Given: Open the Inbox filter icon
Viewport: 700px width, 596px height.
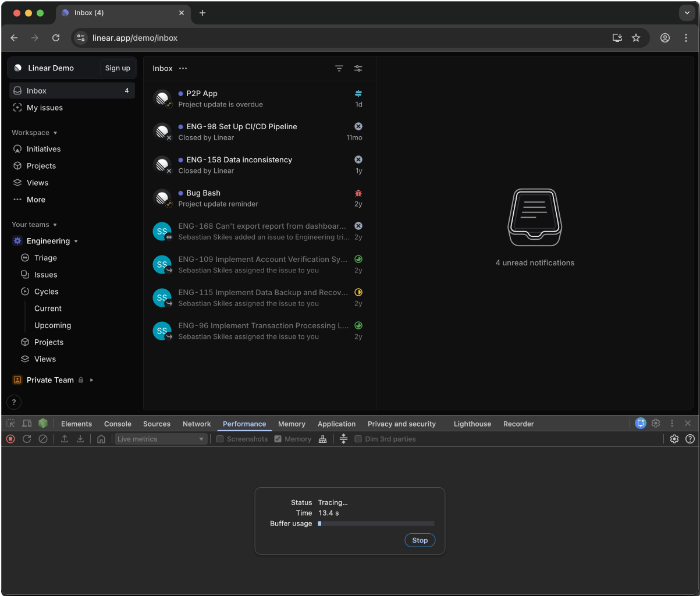Looking at the screenshot, I should pyautogui.click(x=339, y=68).
